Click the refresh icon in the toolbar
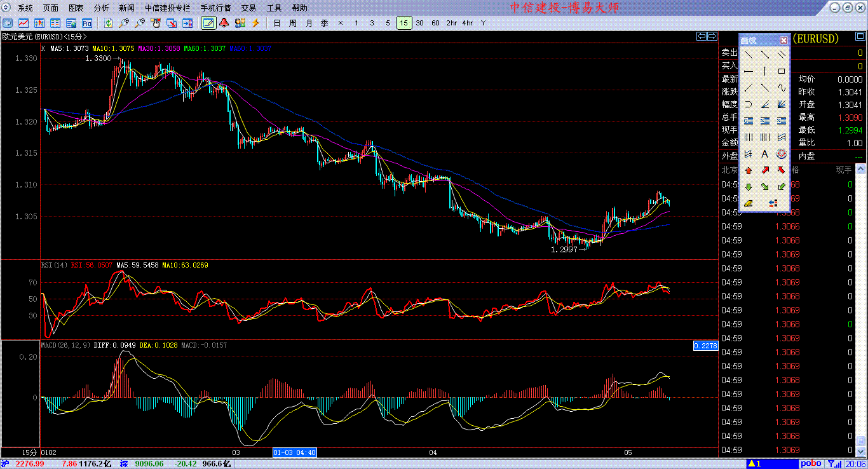The height and width of the screenshot is (469, 868). 109,23
